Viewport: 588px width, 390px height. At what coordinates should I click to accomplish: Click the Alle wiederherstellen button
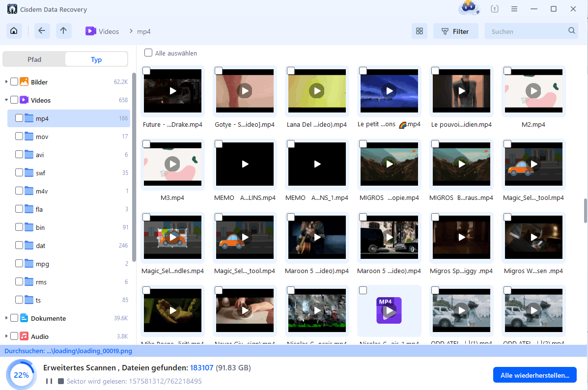pyautogui.click(x=534, y=374)
